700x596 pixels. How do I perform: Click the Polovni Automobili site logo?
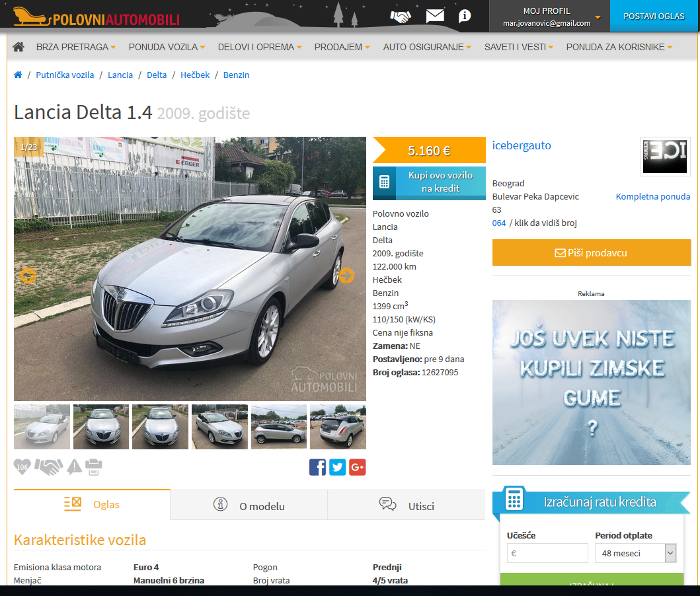click(96, 17)
